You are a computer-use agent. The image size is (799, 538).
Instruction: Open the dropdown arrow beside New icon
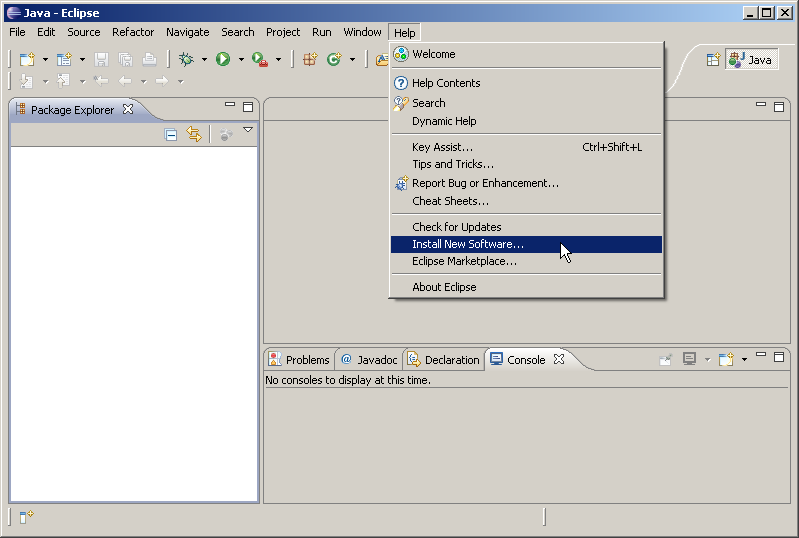tap(45, 60)
